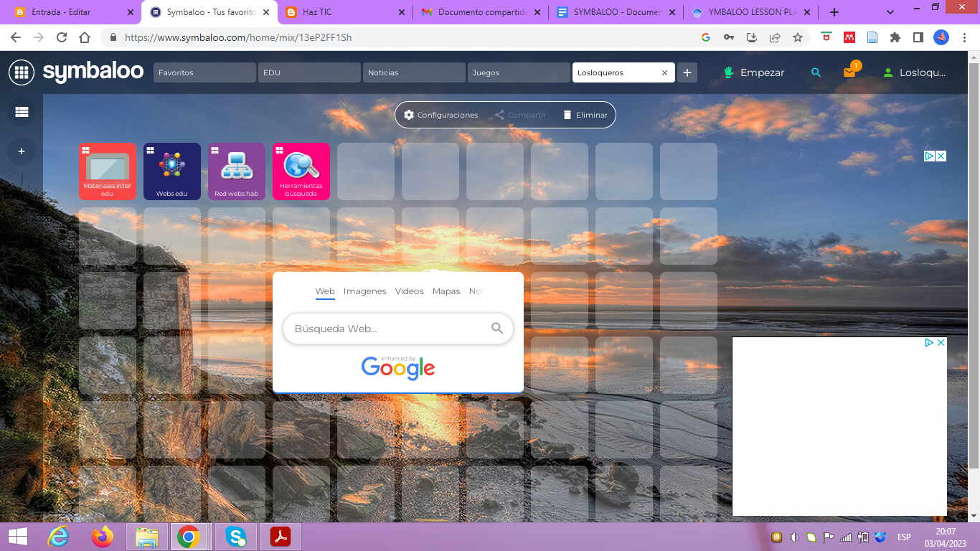Go to Chrome home page button
Screen dimensions: 980x551
click(x=85, y=37)
